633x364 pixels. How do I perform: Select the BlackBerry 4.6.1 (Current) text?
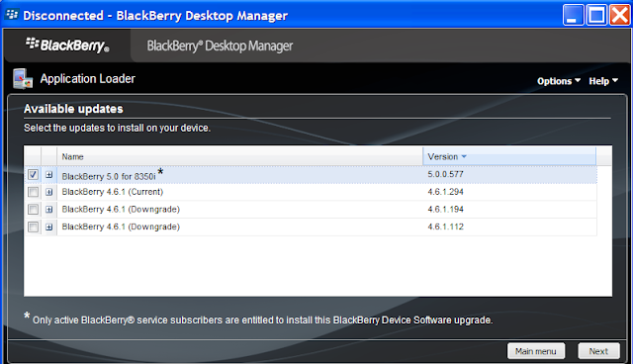[112, 192]
